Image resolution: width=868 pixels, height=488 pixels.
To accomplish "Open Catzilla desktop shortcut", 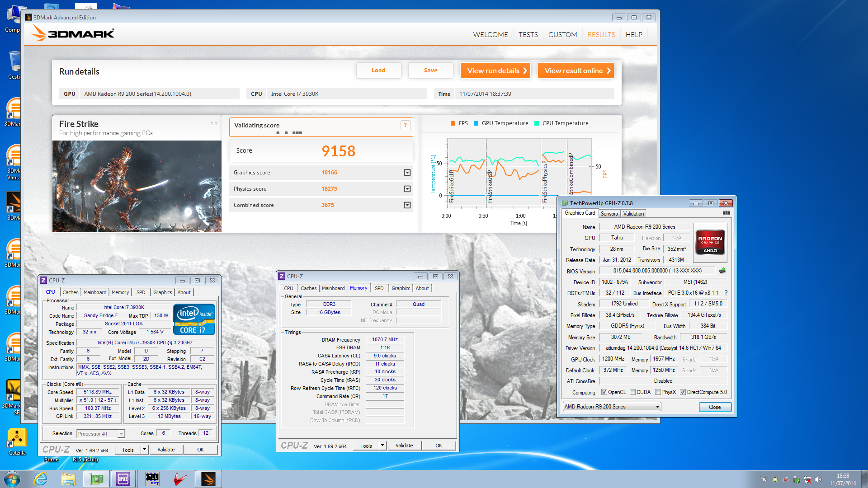I will click(17, 441).
